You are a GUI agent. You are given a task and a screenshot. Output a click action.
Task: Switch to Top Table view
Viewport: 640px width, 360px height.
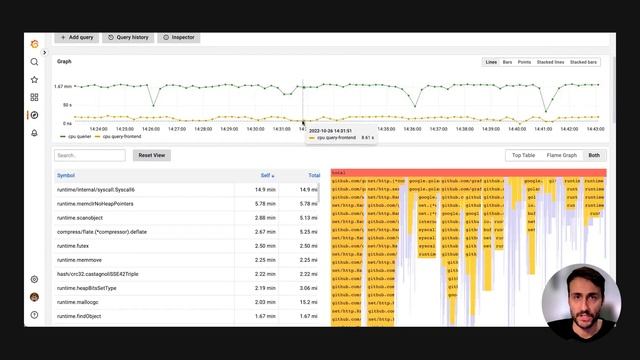point(523,155)
